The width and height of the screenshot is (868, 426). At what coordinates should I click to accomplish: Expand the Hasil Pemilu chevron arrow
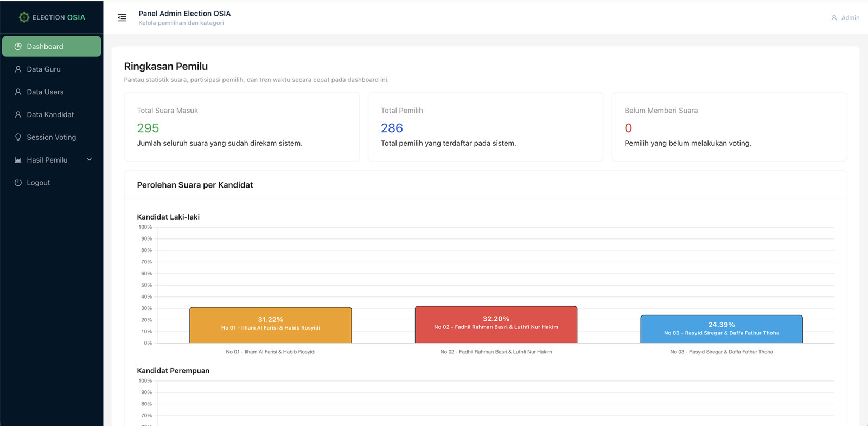90,160
